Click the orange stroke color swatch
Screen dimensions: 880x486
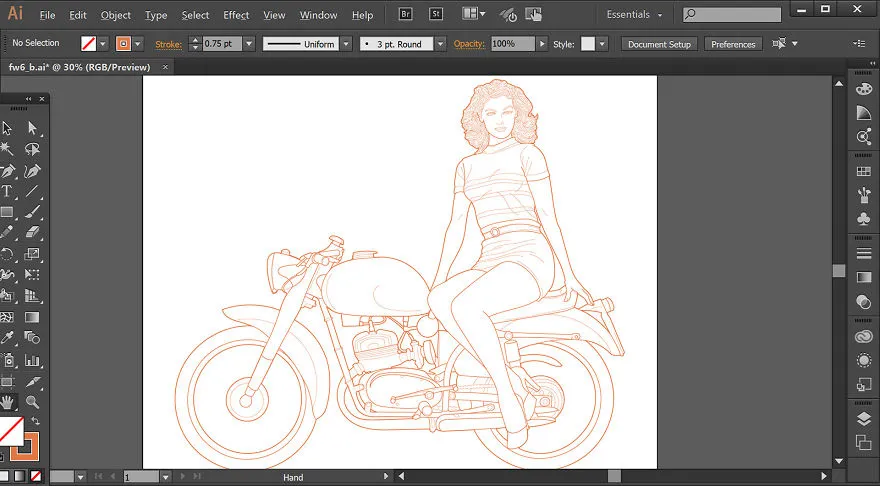pos(123,44)
